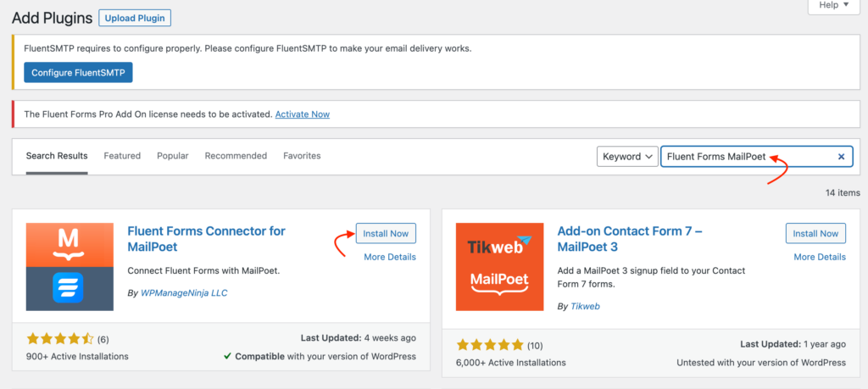Visit the Tikweb author link

tap(586, 306)
